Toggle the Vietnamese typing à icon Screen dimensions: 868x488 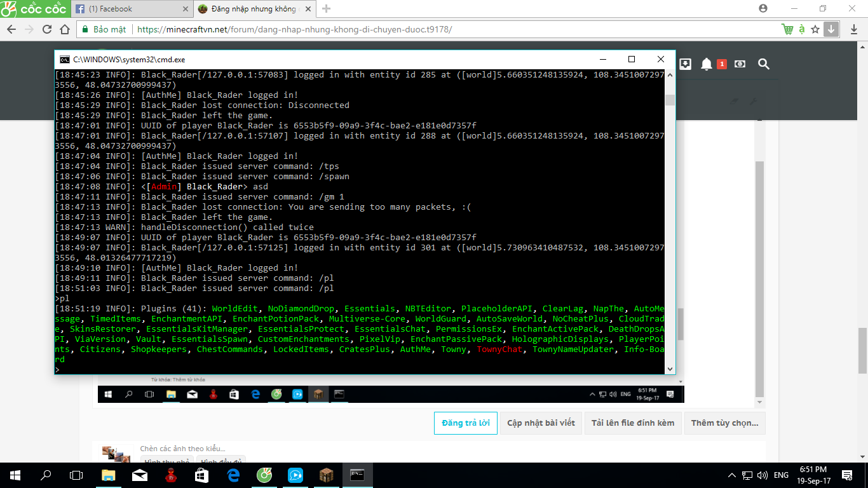pyautogui.click(x=802, y=29)
